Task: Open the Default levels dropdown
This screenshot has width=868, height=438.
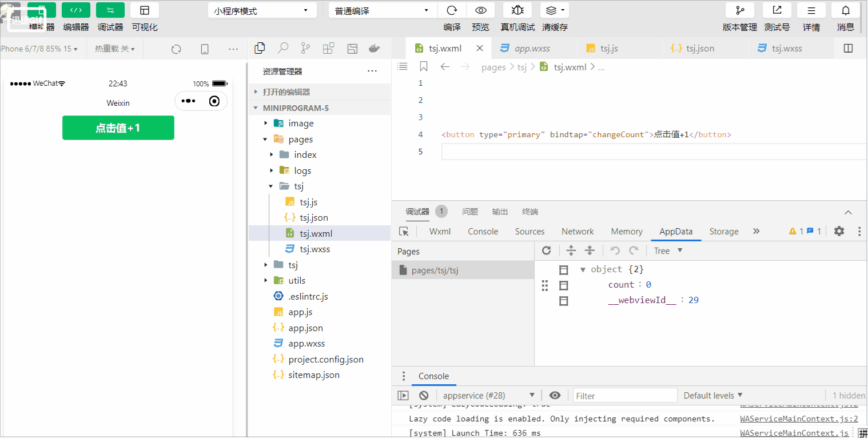Action: coord(713,396)
